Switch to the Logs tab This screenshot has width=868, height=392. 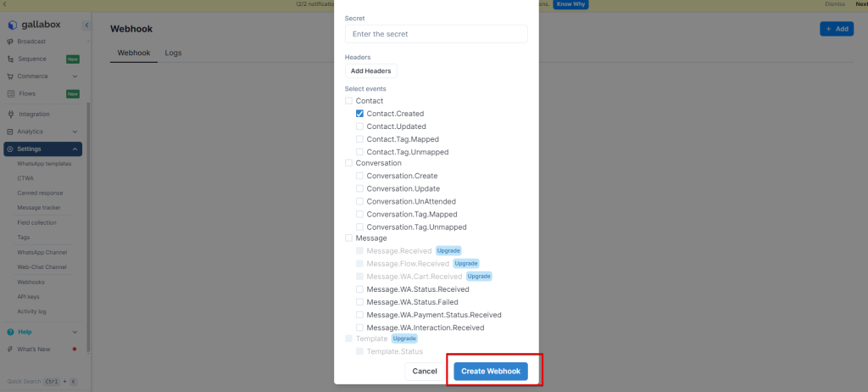[x=173, y=53]
